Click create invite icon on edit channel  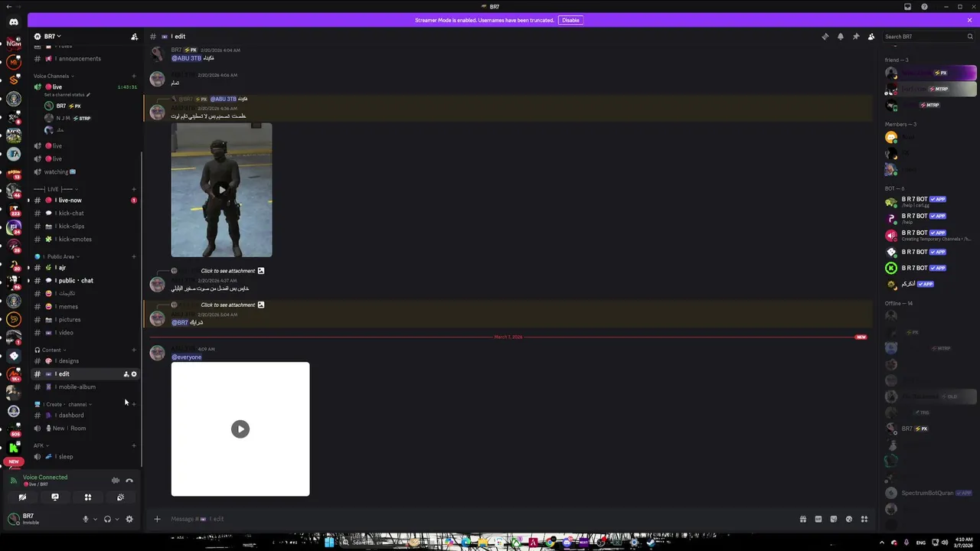click(126, 374)
